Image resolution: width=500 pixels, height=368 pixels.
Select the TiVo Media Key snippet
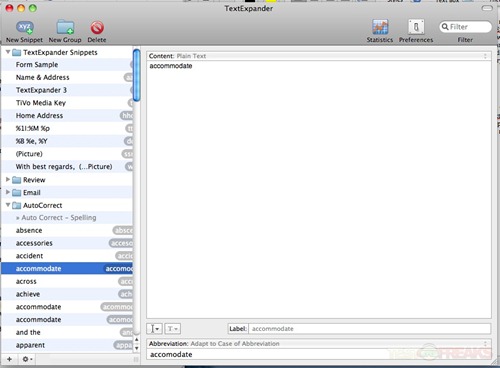click(x=67, y=103)
